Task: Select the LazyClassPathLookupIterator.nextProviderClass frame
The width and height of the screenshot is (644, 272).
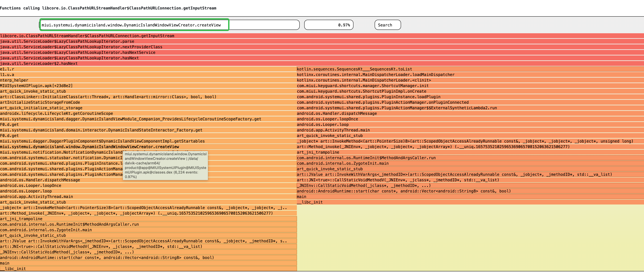Action: click(x=322, y=47)
